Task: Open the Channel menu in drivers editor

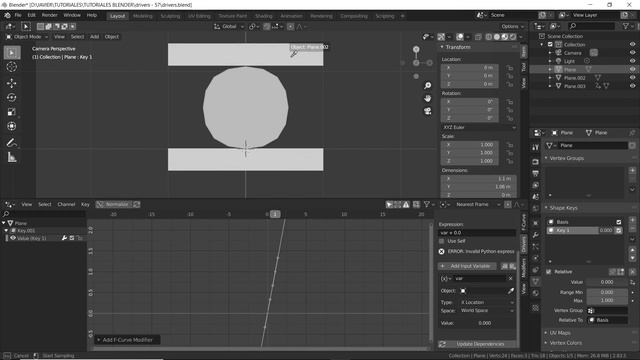Action: coord(66,204)
